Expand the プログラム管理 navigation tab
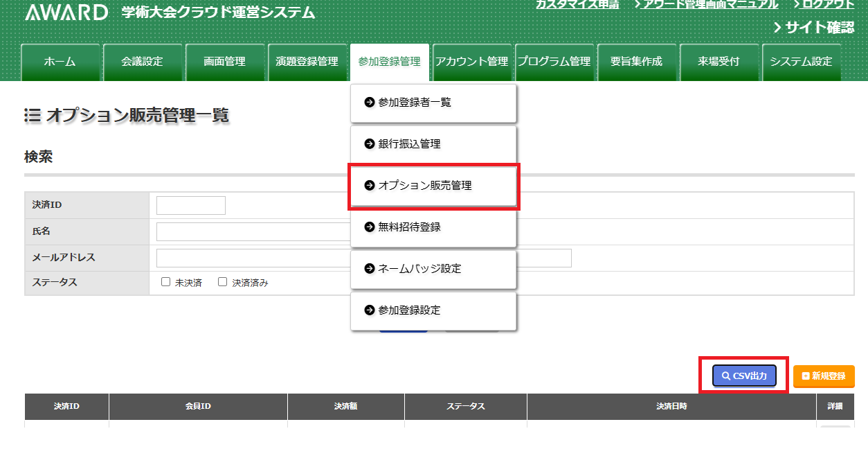Viewport: 868px width, 449px height. 554,62
